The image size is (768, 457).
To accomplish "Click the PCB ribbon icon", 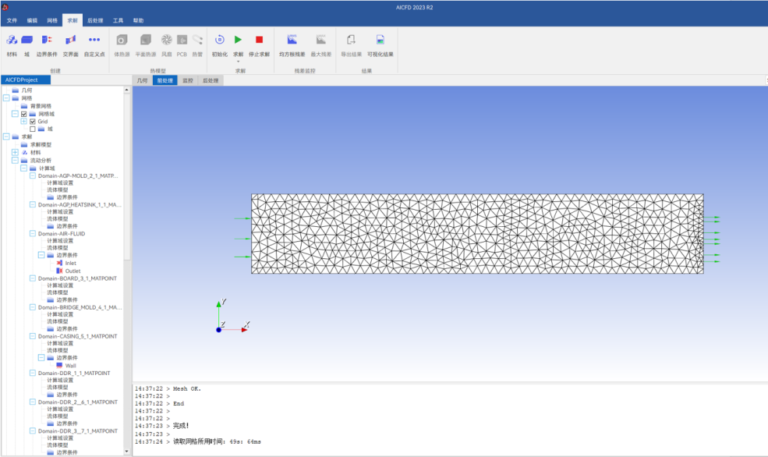I will click(182, 40).
